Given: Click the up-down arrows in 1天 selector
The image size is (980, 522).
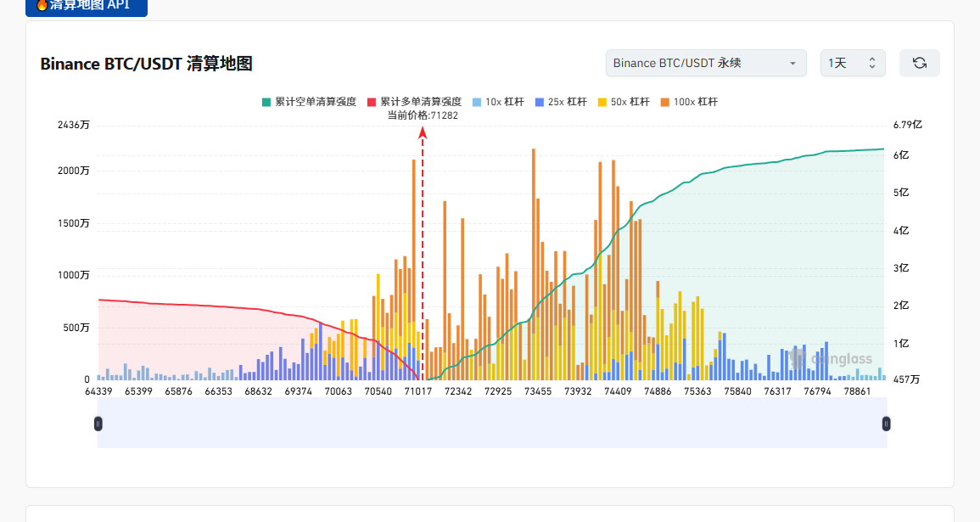Looking at the screenshot, I should click(x=872, y=63).
